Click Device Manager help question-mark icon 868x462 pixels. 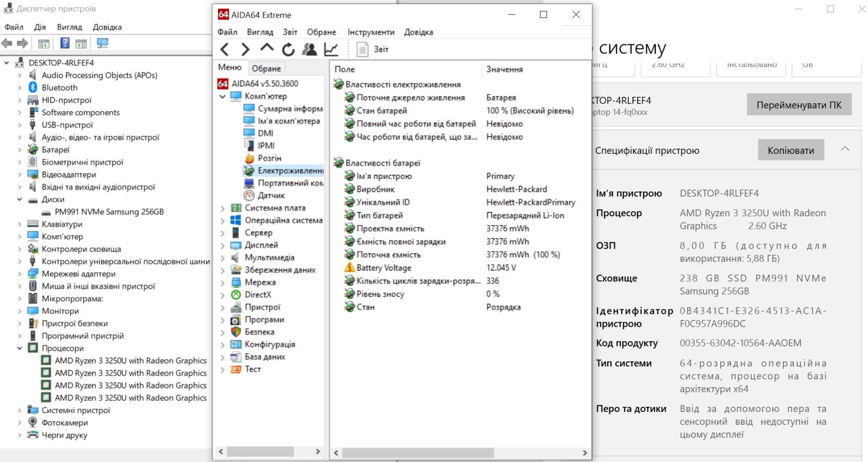point(65,43)
